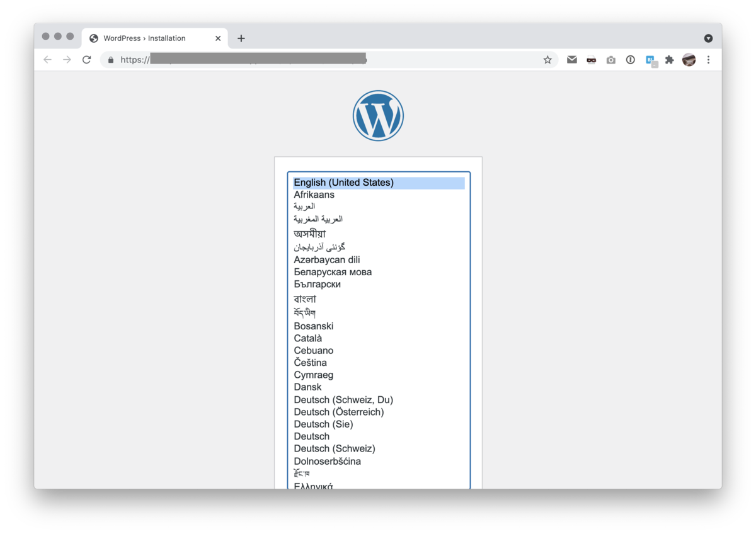The height and width of the screenshot is (534, 756).
Task: Select Deutsch (Österreich) language
Action: click(x=379, y=412)
